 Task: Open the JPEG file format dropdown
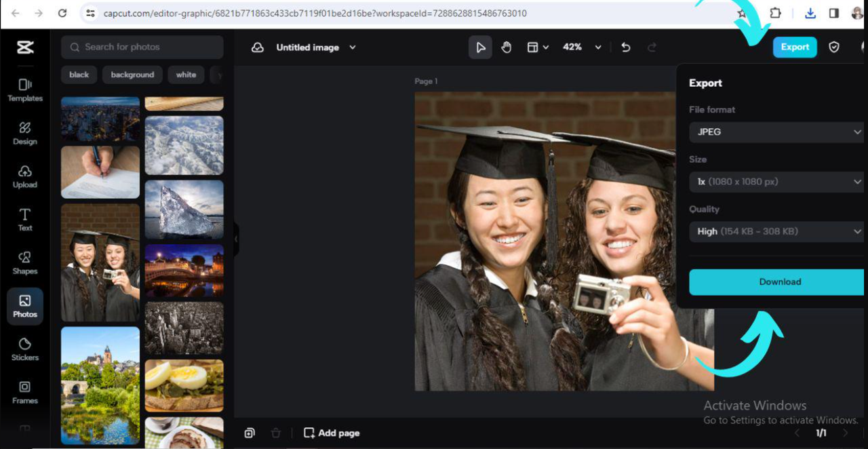pos(777,132)
